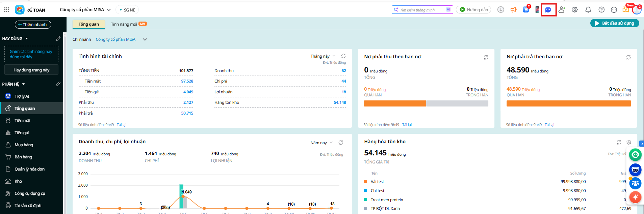Viewport: 644px width, 214px height.
Task: Open the help question mark icon
Action: click(x=601, y=10)
